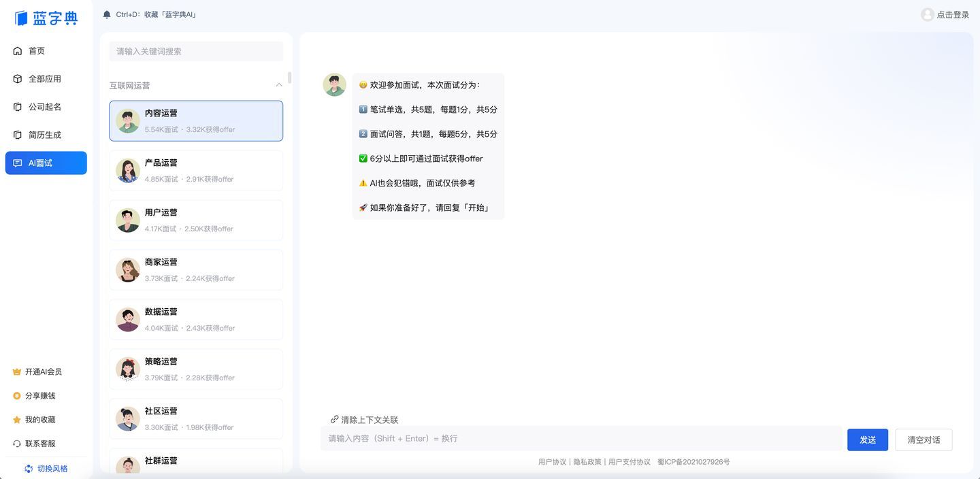The width and height of the screenshot is (980, 479).
Task: Click the 5.54K面试 · 3.32K获得offer stats
Action: 190,129
